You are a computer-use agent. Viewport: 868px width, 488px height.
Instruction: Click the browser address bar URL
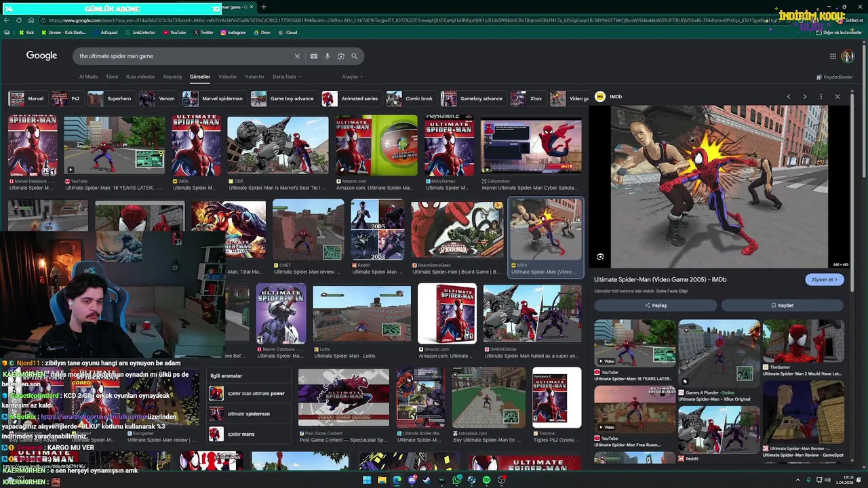tap(407, 20)
